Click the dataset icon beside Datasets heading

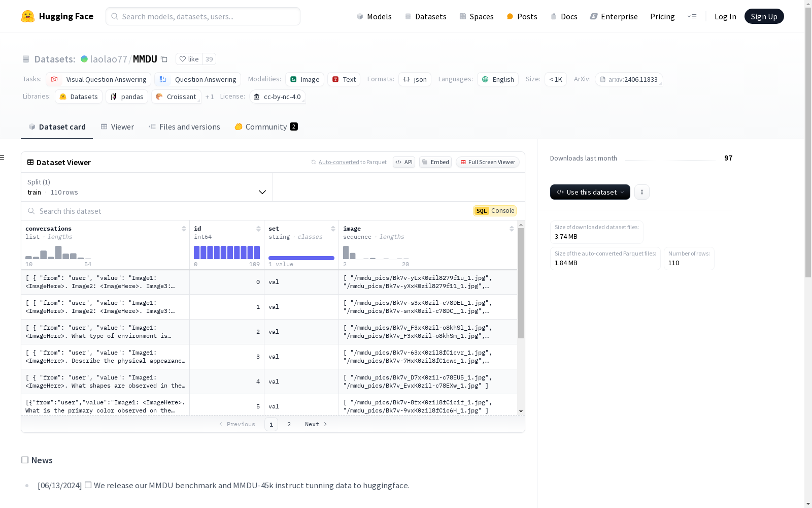click(26, 59)
